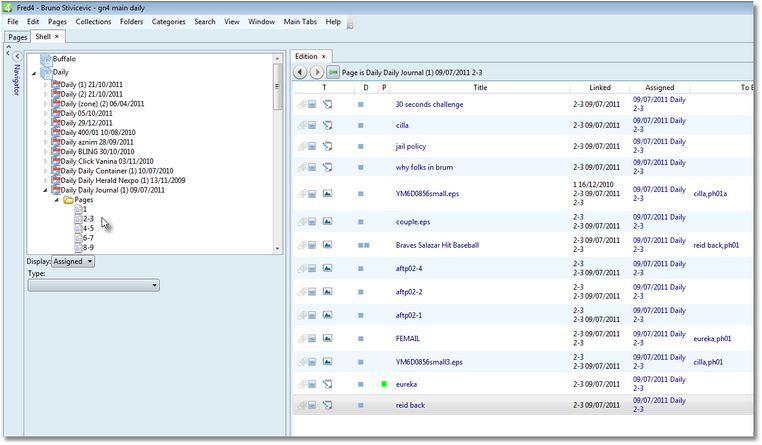Click the image type icon in the 'Braves Salazar Hit Baseball' row
Image resolution: width=762 pixels, height=445 pixels.
[328, 245]
